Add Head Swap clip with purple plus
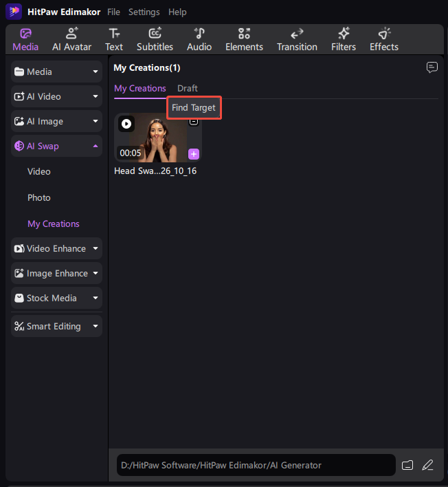Screen dimensions: 448x487 click(x=194, y=154)
